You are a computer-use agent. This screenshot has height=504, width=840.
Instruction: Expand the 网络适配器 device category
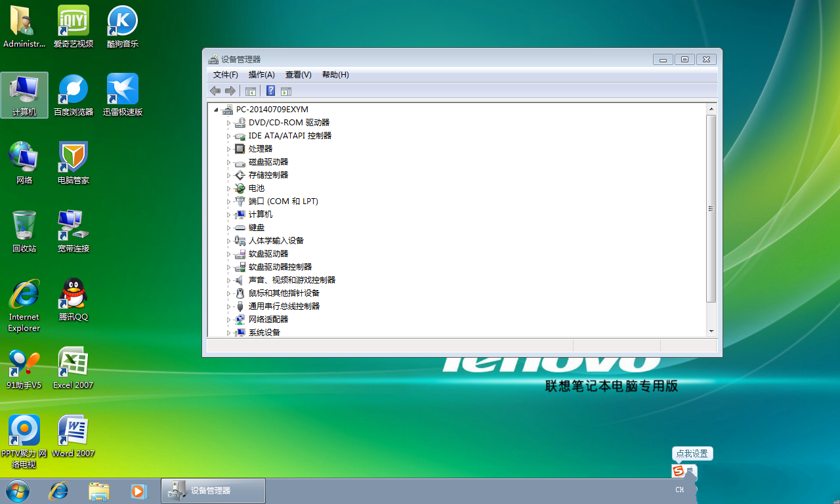(x=229, y=320)
